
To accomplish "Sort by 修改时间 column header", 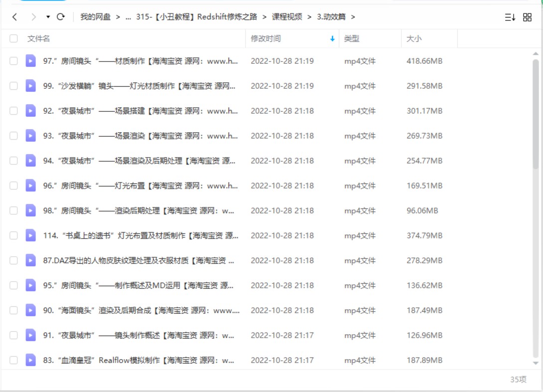I will pos(266,38).
